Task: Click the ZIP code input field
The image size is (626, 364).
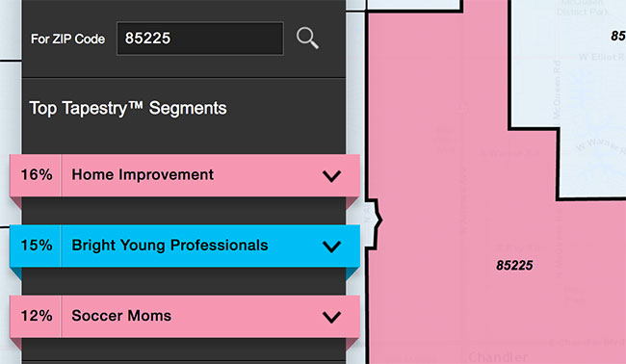Action: pyautogui.click(x=200, y=39)
